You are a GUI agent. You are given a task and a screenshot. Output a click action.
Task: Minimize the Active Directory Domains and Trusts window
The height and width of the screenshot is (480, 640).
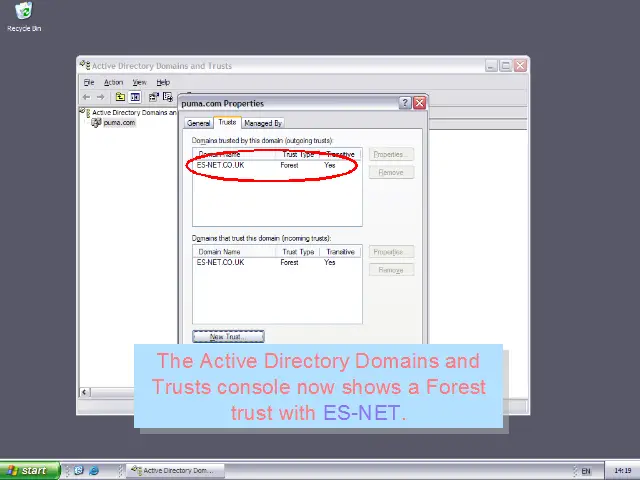pos(491,66)
